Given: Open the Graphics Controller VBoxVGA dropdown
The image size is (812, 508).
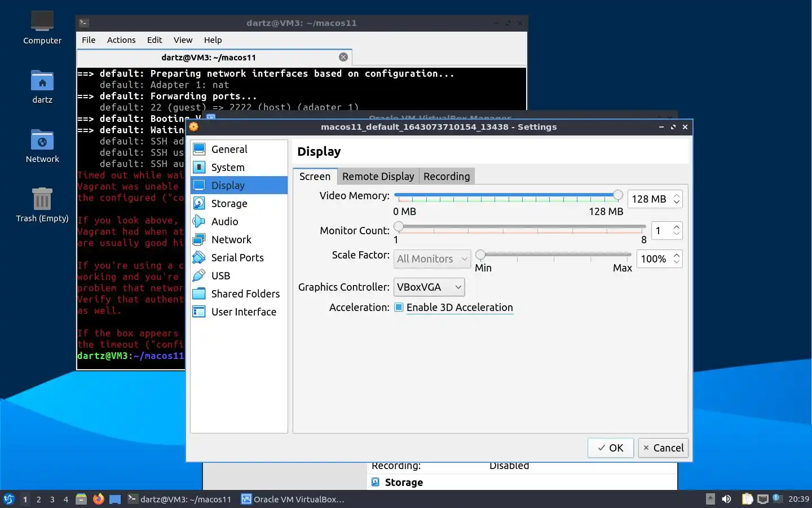Looking at the screenshot, I should coord(429,287).
